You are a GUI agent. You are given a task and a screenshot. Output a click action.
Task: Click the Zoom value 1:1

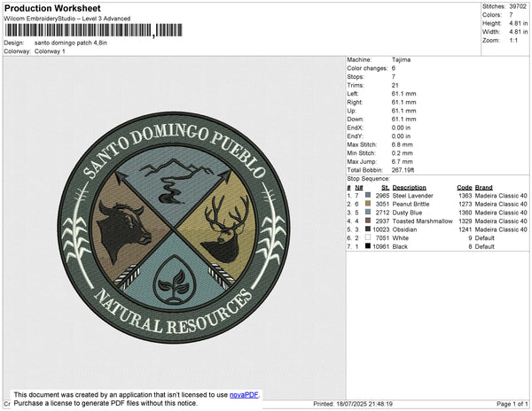click(x=513, y=41)
